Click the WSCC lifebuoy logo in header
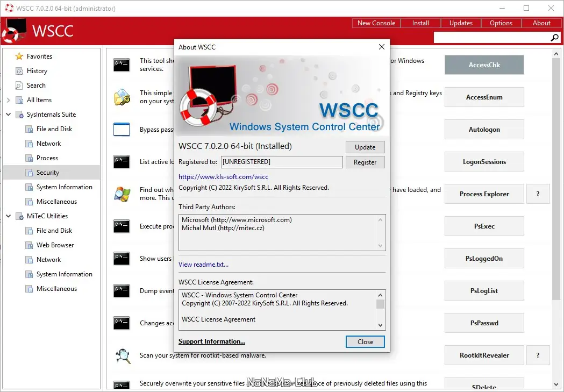564x392 pixels. tap(15, 31)
